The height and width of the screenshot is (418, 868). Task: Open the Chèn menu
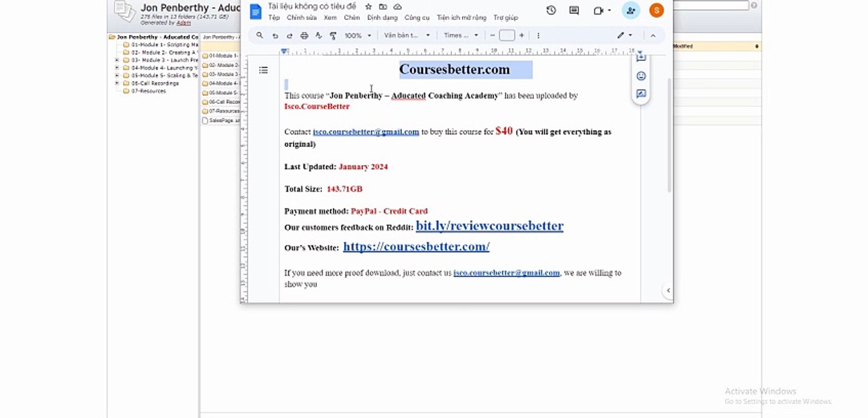point(352,18)
